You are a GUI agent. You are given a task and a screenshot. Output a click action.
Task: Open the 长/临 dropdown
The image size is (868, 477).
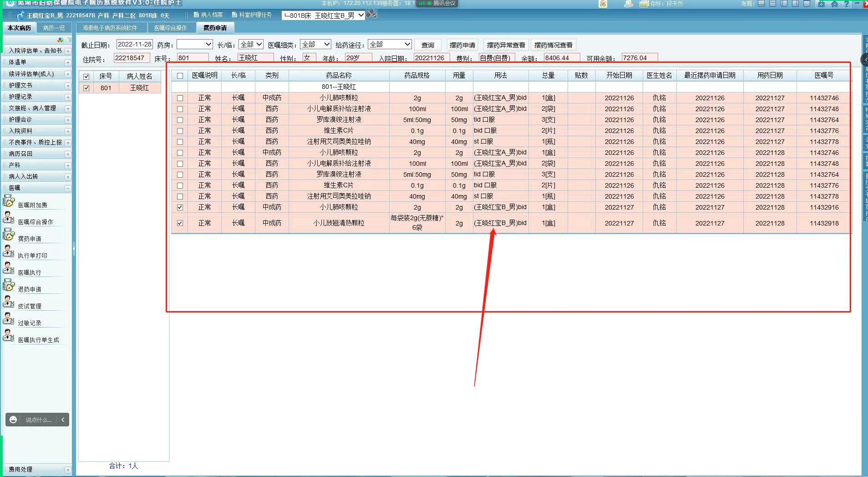[x=251, y=44]
